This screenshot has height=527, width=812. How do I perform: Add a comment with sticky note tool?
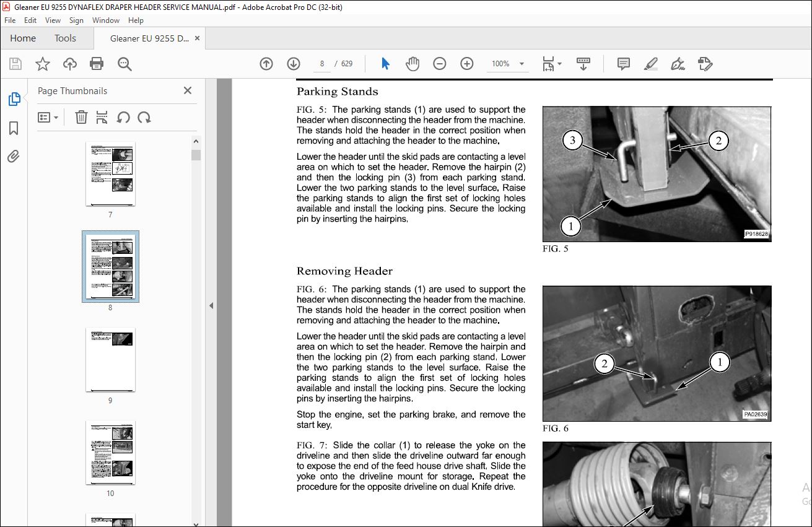pyautogui.click(x=624, y=64)
